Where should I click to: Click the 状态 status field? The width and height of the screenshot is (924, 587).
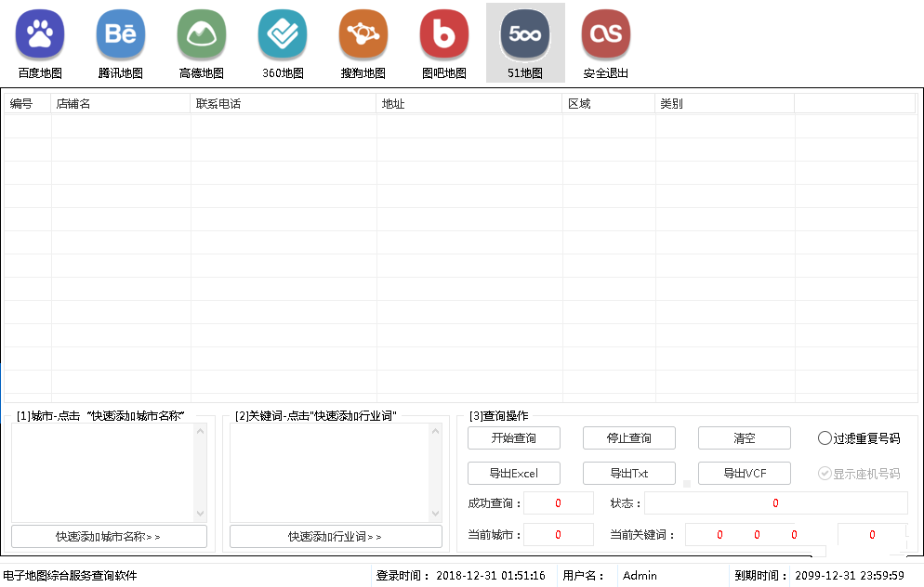click(775, 503)
